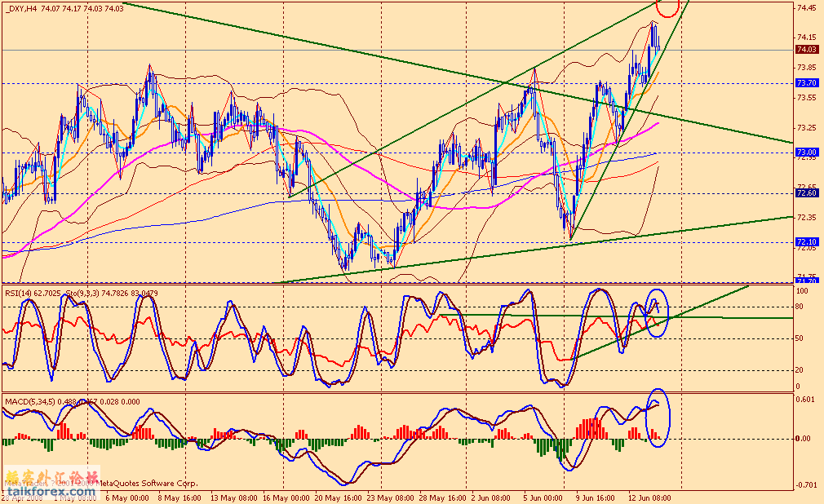This screenshot has height=504, width=824.
Task: Click the RSI(14) Sto(9,3,3) indicator label
Action: (82, 294)
